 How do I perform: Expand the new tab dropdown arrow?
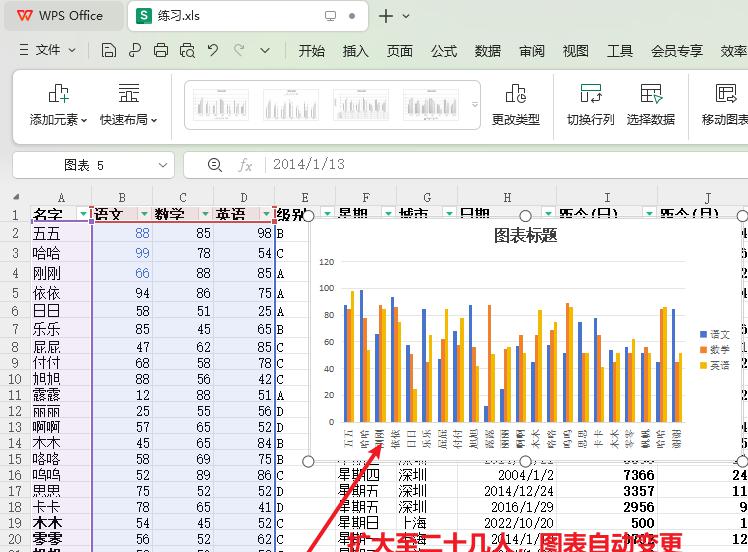(406, 16)
